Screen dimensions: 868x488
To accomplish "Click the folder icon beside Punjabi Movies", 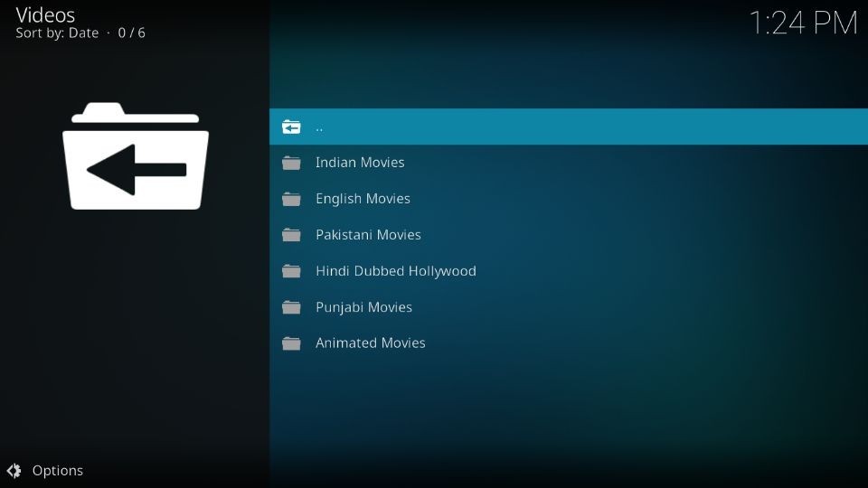I will [x=291, y=307].
